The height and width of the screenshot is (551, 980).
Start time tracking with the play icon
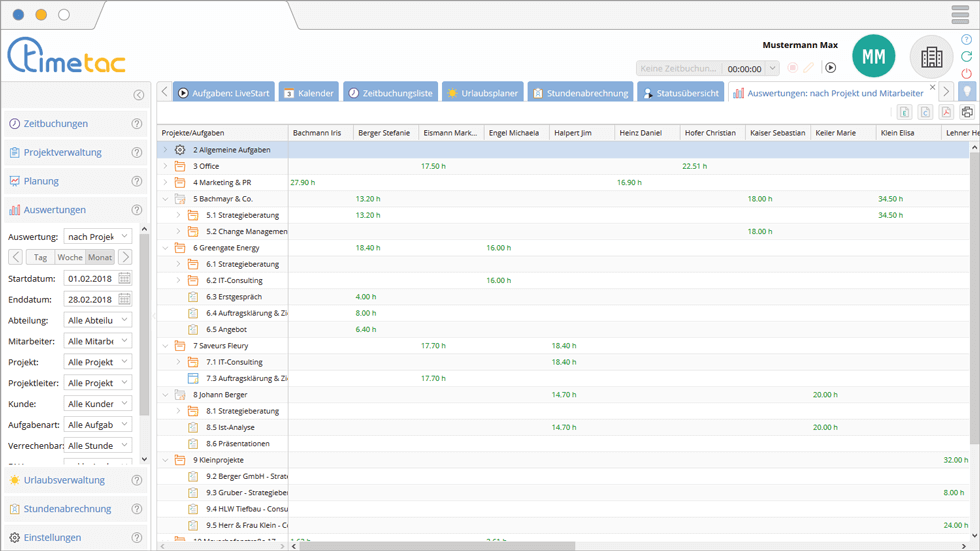(x=830, y=68)
